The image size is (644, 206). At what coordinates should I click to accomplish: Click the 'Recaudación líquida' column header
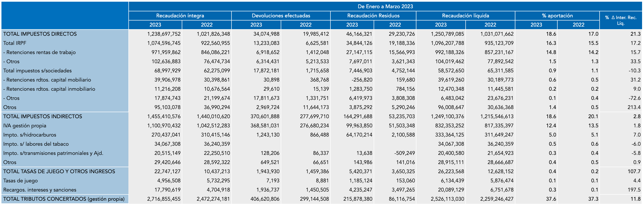465,16
